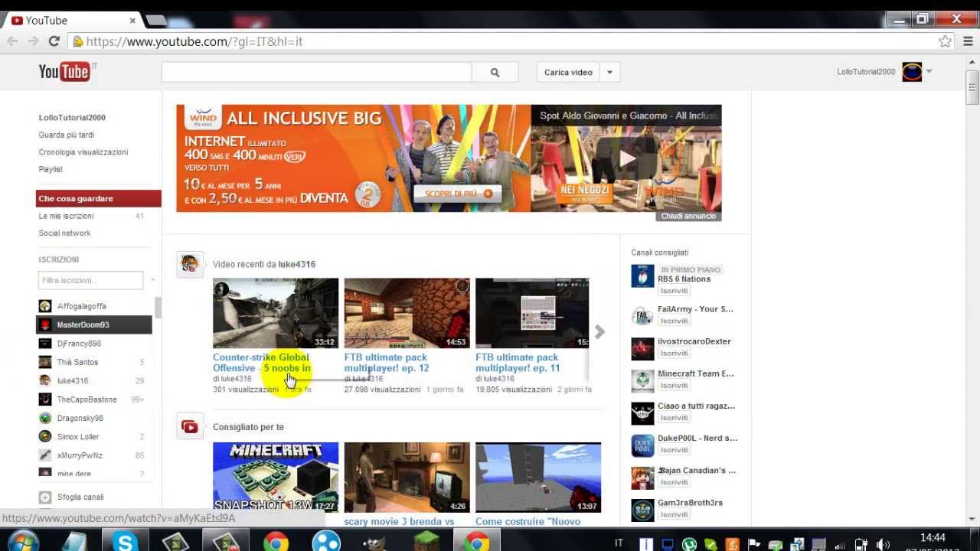
Task: Open Social network feed
Action: point(64,233)
